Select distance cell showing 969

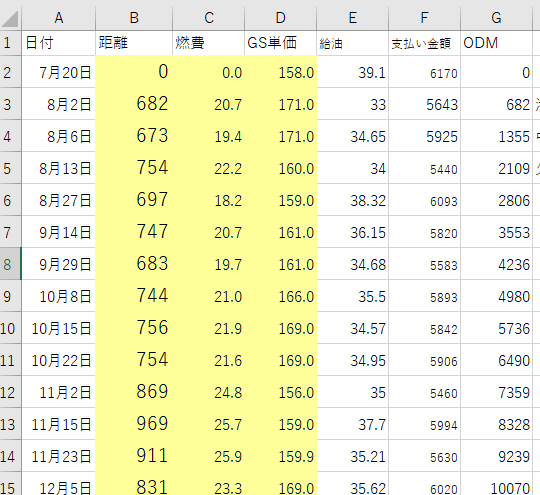(134, 424)
